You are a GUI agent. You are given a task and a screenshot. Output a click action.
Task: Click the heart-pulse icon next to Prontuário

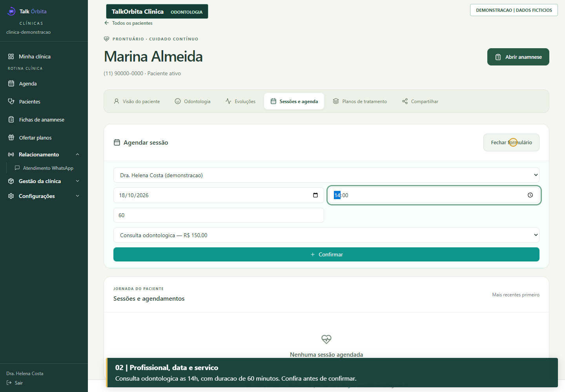[x=106, y=39]
